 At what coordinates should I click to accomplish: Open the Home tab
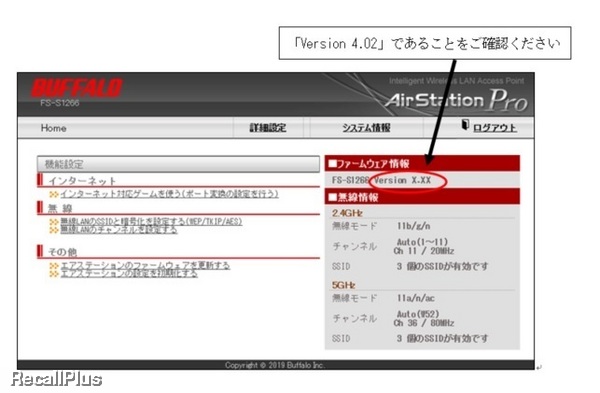click(x=54, y=128)
